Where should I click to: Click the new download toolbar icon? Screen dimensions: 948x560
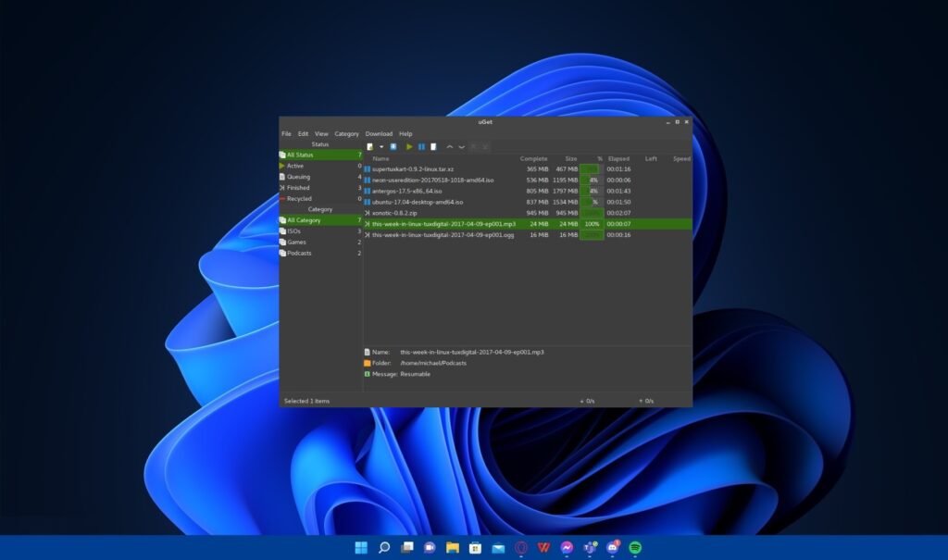click(x=370, y=147)
